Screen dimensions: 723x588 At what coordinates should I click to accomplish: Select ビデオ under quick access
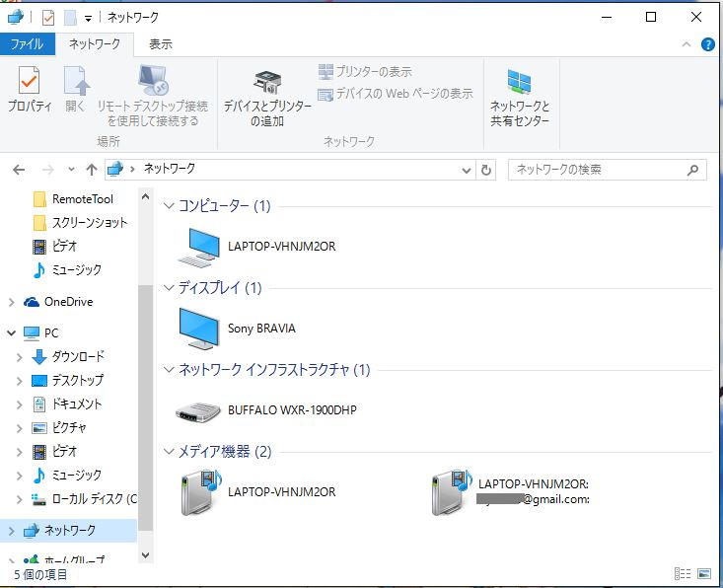55,247
